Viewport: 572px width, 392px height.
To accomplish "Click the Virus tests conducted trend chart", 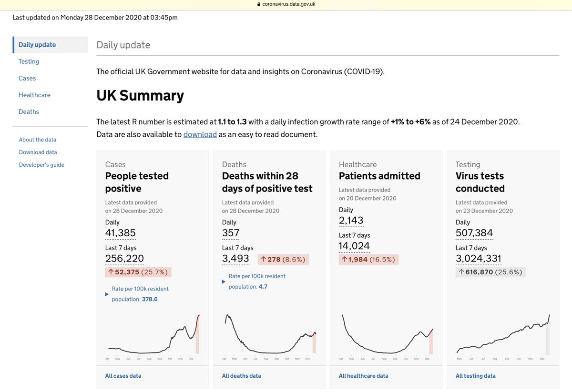I will [x=503, y=336].
